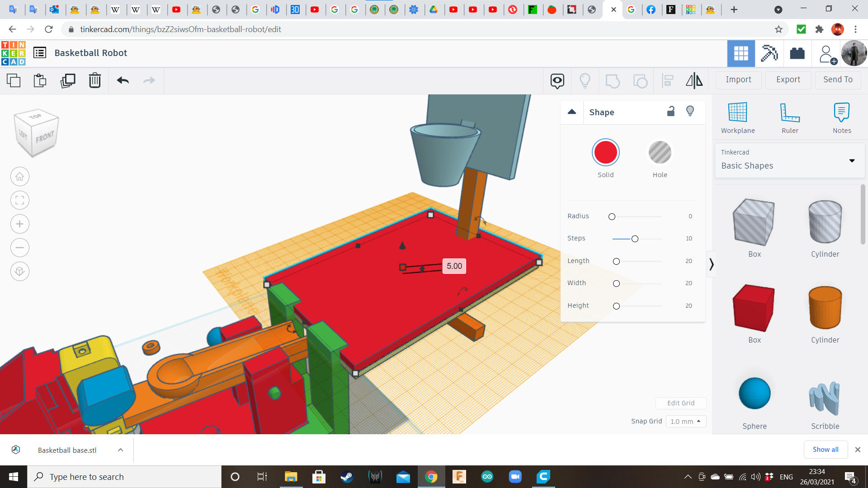Viewport: 868px width, 488px height.
Task: Click Fit all in view icon
Action: pos(20,200)
